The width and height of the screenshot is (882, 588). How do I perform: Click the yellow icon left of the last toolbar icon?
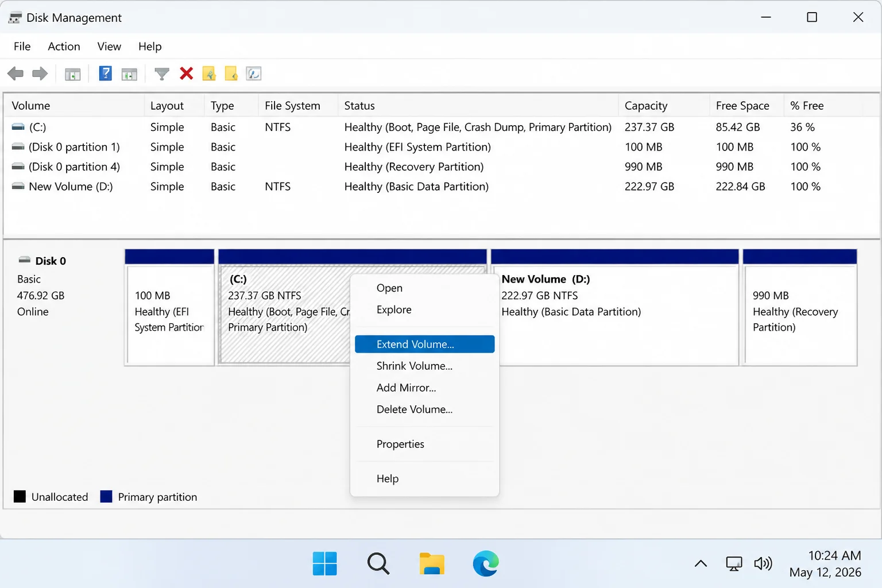[231, 73]
